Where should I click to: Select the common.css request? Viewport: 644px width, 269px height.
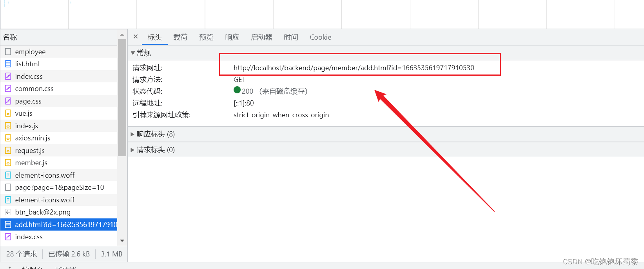tap(59, 88)
